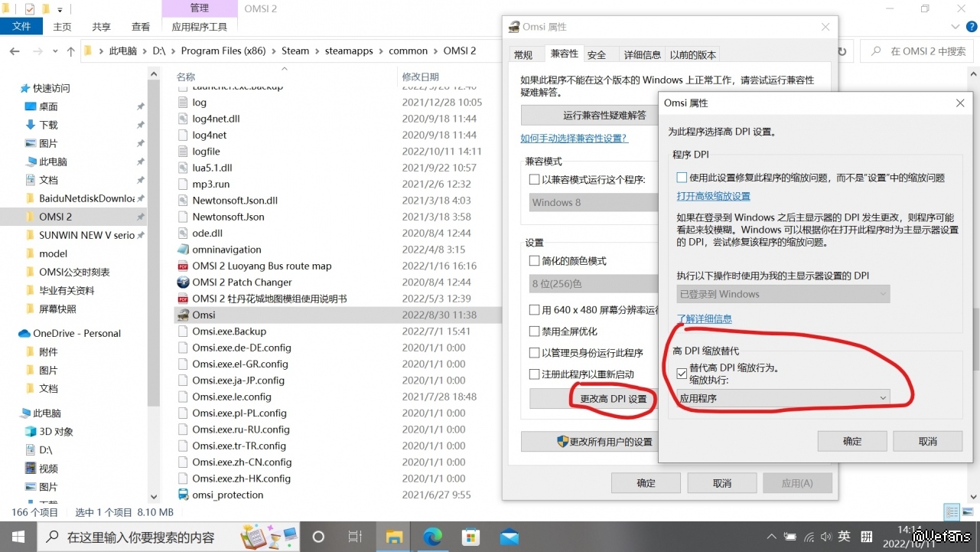Tick the 简化的颜色模式 checkbox
The image size is (980, 552).
[534, 261]
